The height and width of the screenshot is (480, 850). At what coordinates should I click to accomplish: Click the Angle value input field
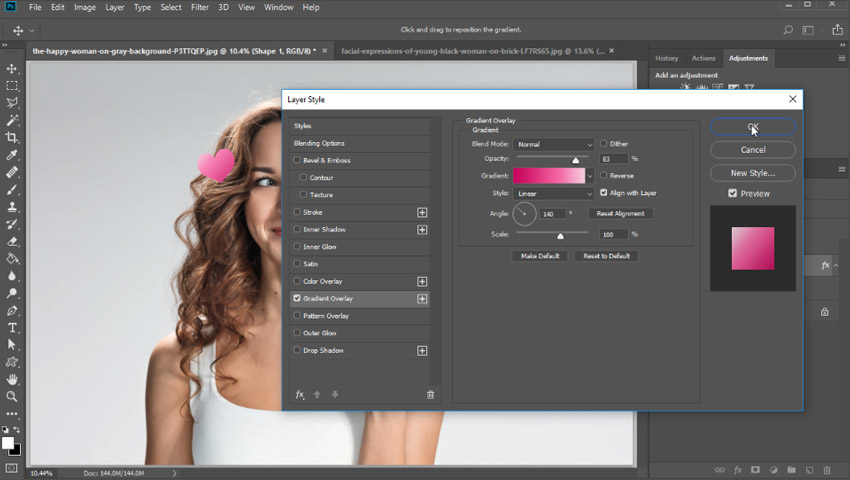553,214
